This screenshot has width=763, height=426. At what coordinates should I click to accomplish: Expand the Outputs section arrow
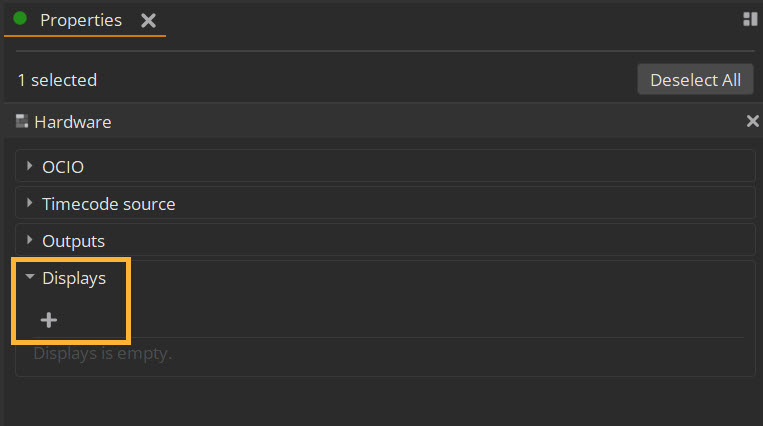click(29, 240)
